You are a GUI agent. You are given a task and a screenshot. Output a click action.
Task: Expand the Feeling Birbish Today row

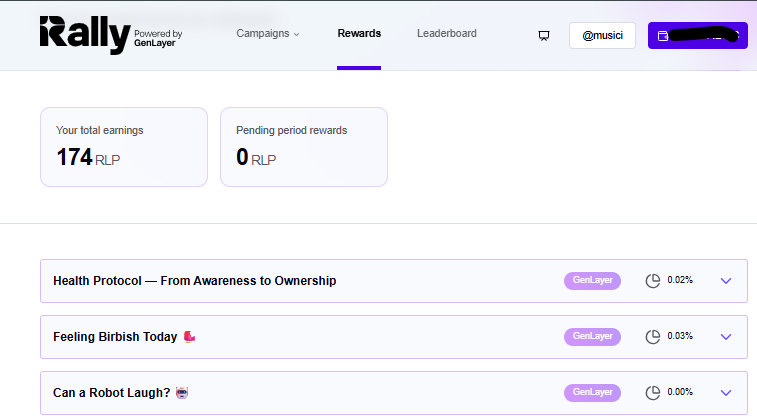point(726,337)
